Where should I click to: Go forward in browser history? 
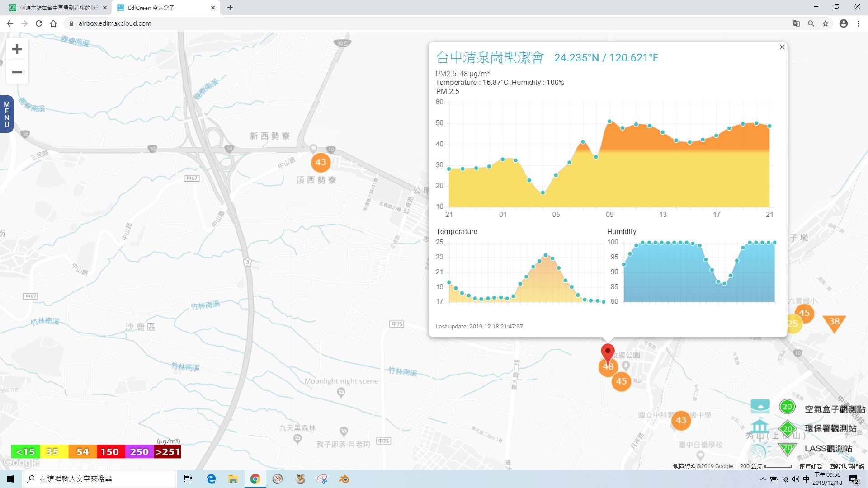tap(24, 23)
